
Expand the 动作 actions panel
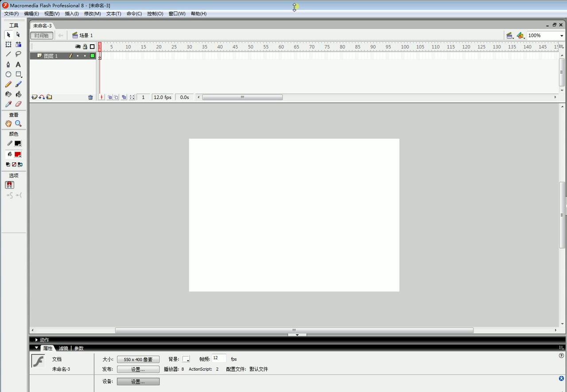(x=36, y=340)
